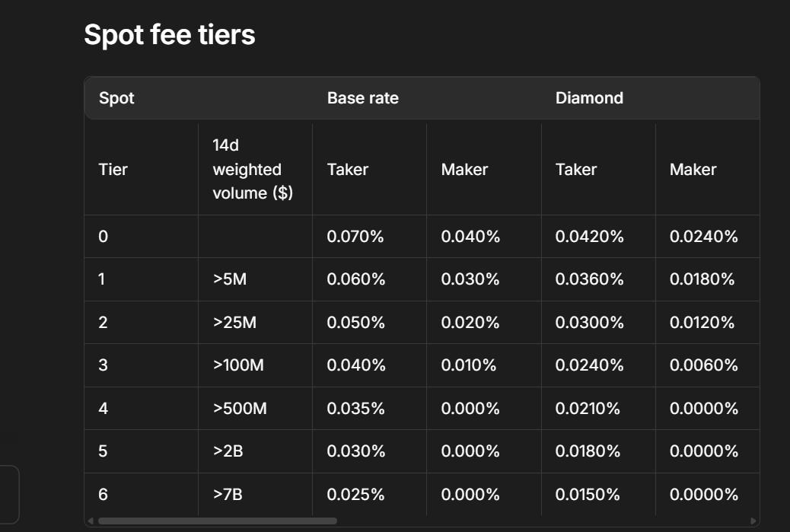Click the Maker header under Diamond
Viewport: 790px width, 532px height.
(x=693, y=170)
